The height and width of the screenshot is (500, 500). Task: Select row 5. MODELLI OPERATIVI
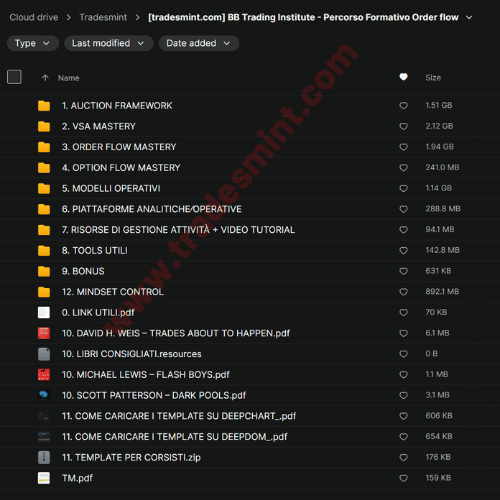250,188
